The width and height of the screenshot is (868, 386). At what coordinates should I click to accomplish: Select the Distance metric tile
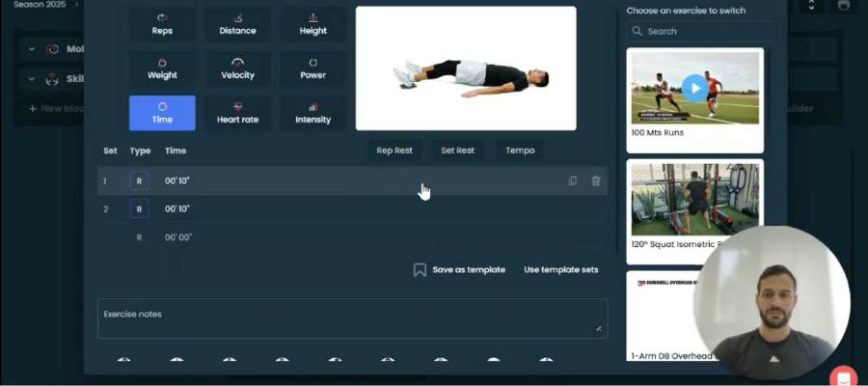coord(237,24)
